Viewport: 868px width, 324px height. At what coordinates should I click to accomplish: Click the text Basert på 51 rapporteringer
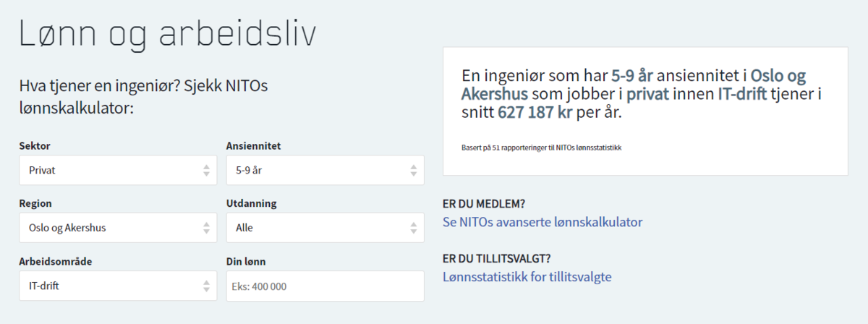pyautogui.click(x=542, y=148)
